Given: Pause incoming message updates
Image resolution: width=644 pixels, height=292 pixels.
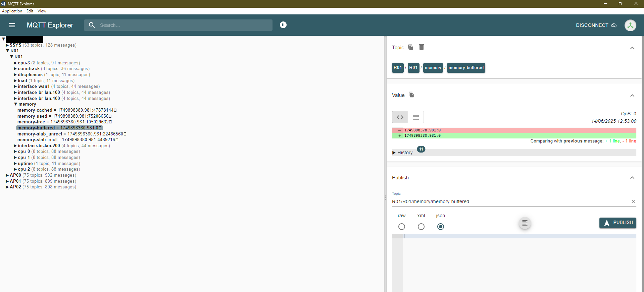Looking at the screenshot, I should [x=283, y=25].
